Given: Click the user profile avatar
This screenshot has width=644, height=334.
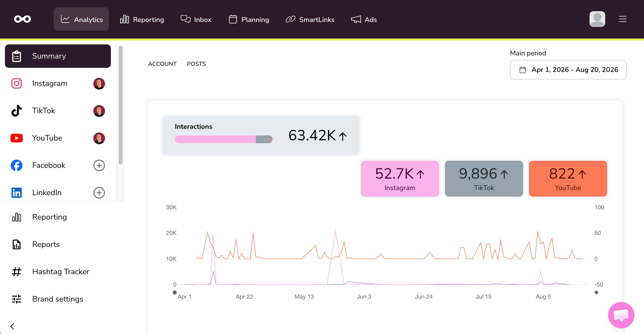Looking at the screenshot, I should 597,19.
